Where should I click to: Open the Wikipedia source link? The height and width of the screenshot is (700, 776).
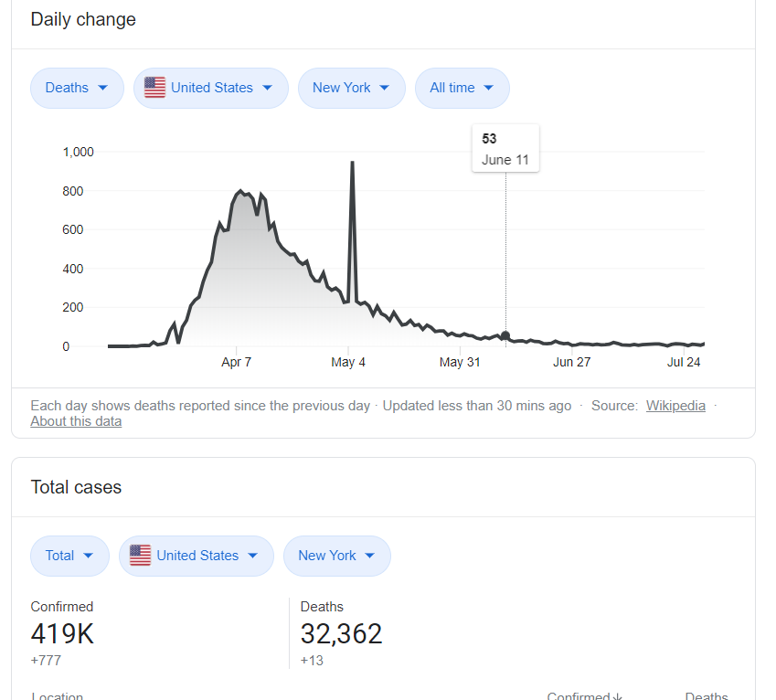tap(675, 406)
